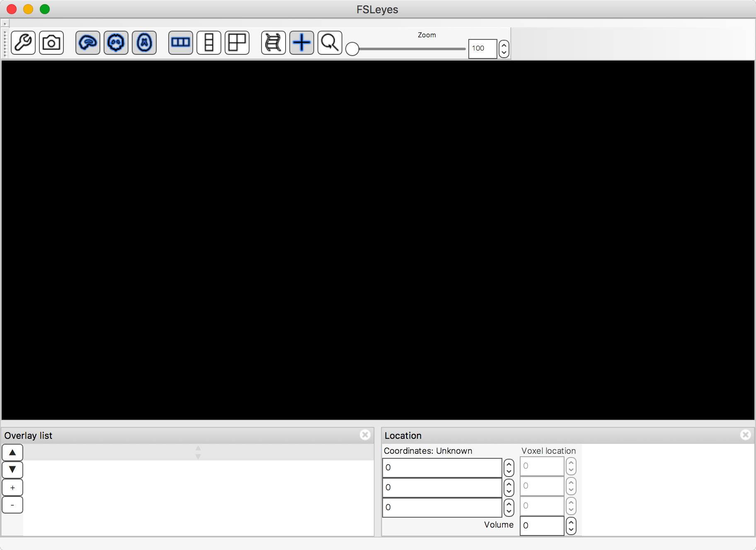
Task: Toggle the sagittal canvas brain icon
Action: [87, 43]
